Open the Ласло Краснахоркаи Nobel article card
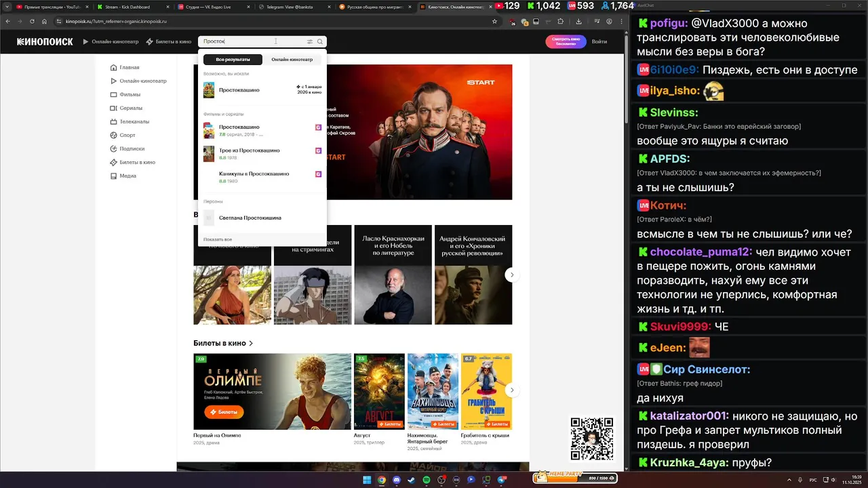 (393, 274)
